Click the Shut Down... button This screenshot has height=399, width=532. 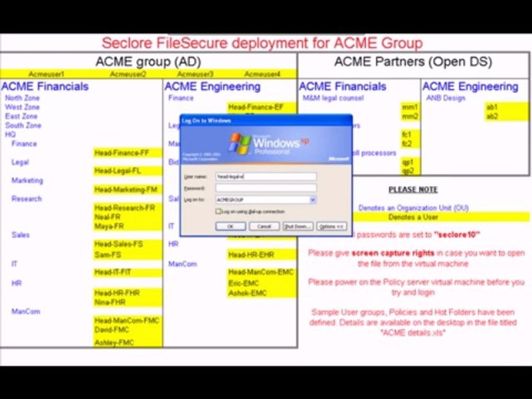(x=298, y=226)
